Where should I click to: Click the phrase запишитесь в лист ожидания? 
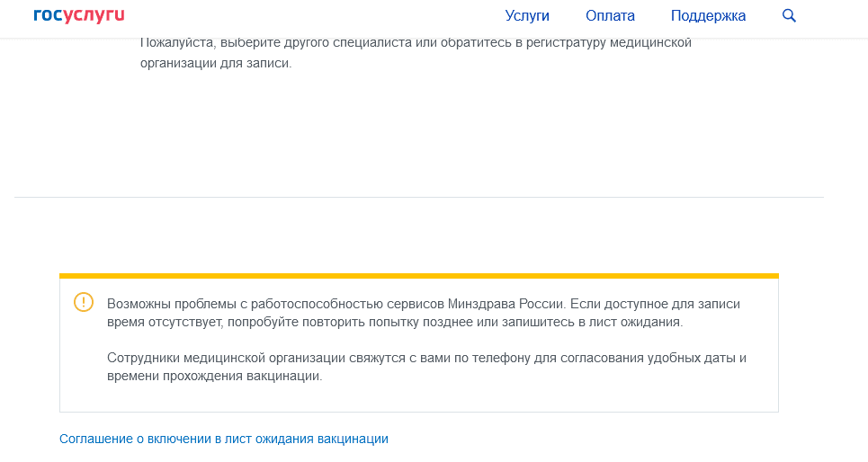click(596, 322)
